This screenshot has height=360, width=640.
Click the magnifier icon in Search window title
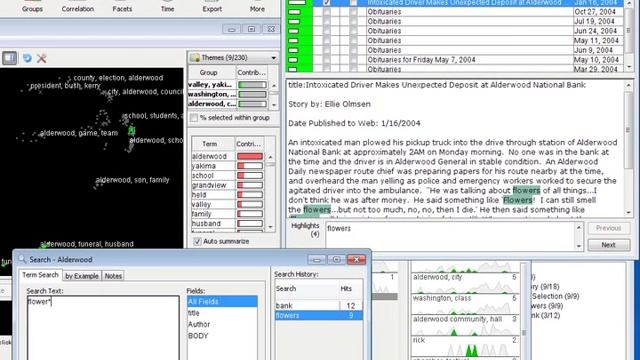[22, 259]
